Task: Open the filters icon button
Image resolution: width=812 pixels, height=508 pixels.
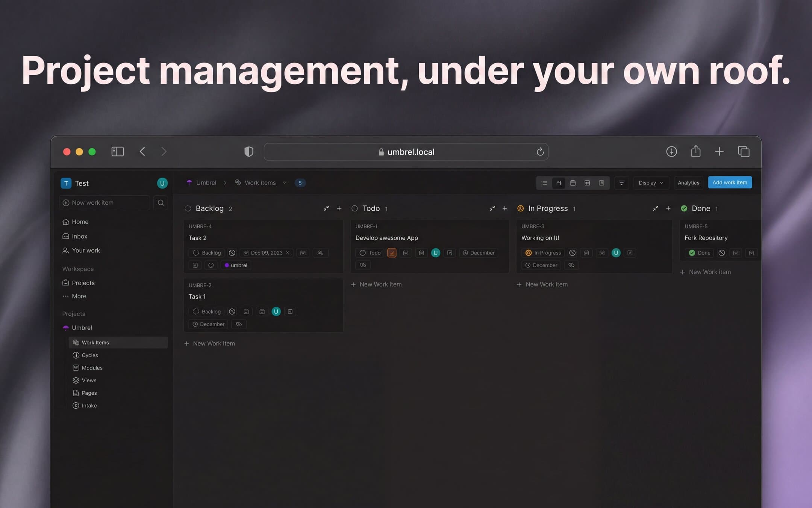Action: [x=621, y=183]
